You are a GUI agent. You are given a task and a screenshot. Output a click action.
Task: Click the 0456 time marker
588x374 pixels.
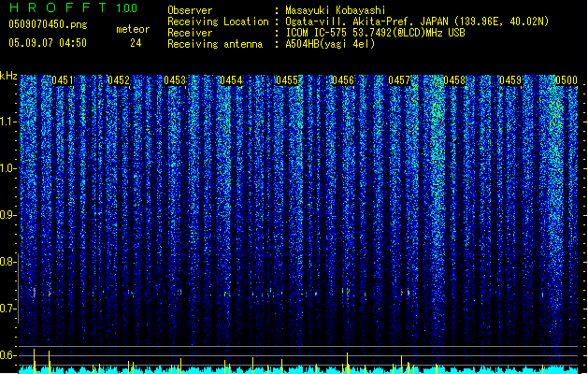pyautogui.click(x=343, y=80)
